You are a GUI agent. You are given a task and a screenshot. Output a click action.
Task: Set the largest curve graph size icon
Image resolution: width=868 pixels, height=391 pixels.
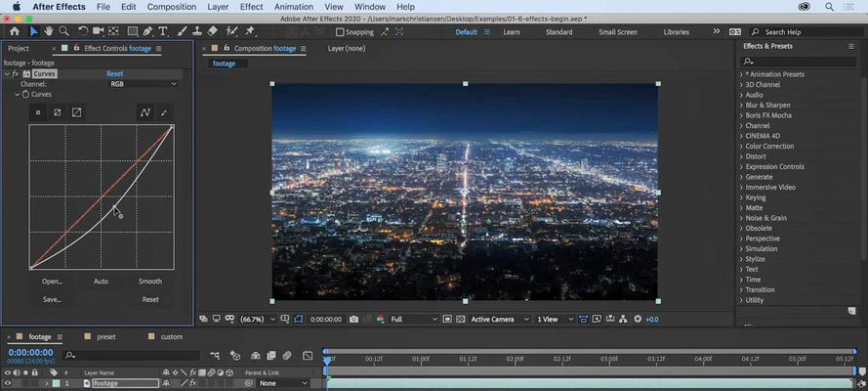pyautogui.click(x=76, y=112)
